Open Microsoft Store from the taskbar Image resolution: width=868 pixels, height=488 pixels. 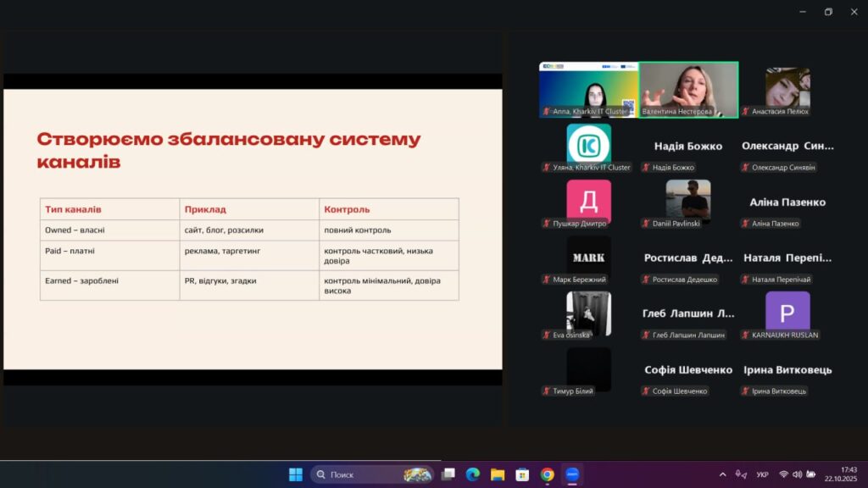point(523,474)
